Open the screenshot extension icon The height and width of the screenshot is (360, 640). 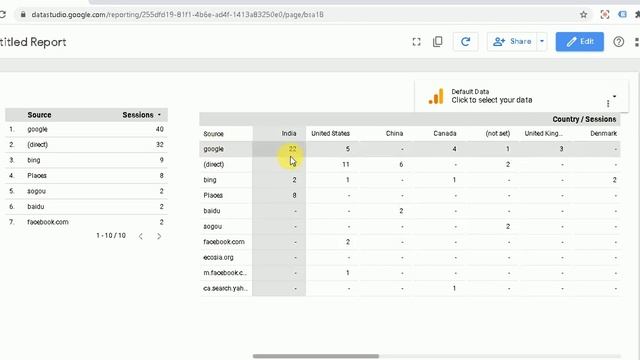[604, 15]
